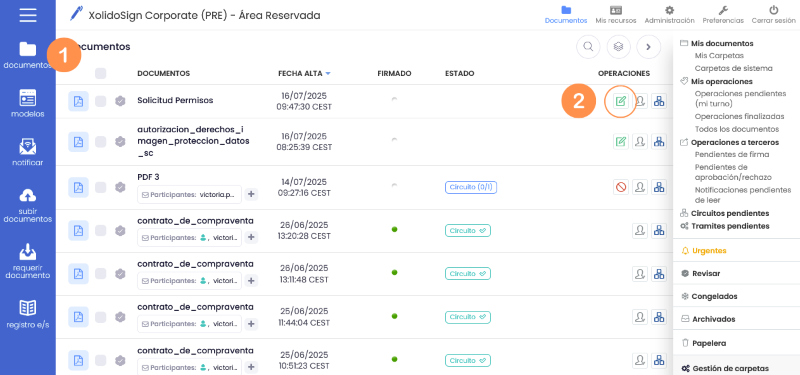Open Pendientes de firma in the right panel
This screenshot has width=800, height=375.
tap(732, 154)
